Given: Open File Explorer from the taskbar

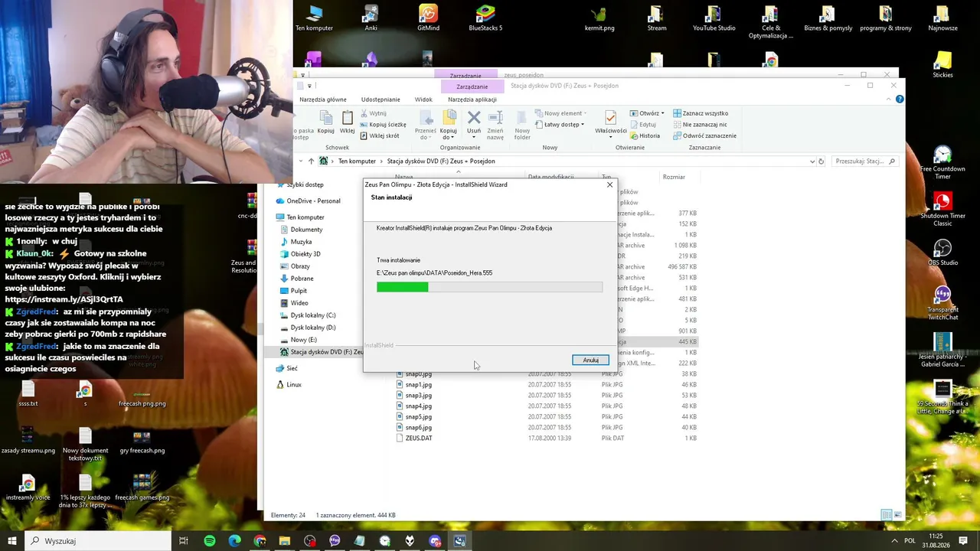Looking at the screenshot, I should (x=285, y=541).
